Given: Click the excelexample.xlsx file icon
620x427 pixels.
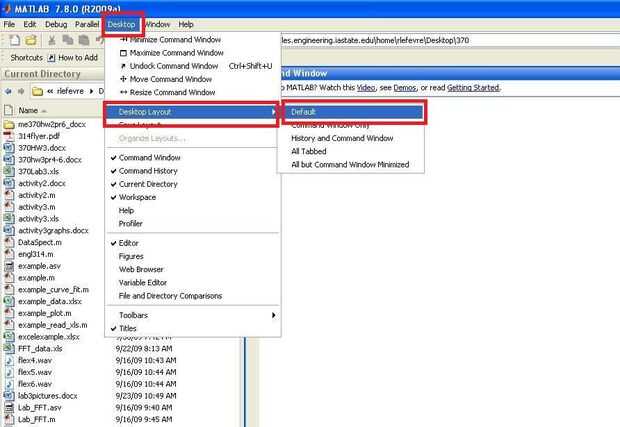Looking at the screenshot, I should [9, 337].
